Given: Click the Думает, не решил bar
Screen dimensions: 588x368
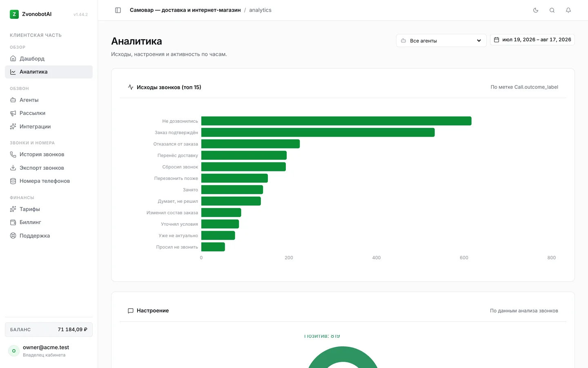Looking at the screenshot, I should 231,201.
